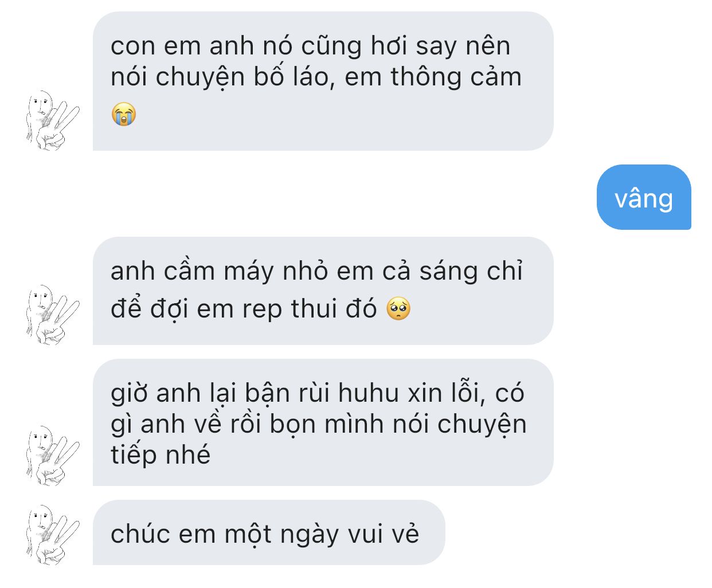Click the line "nói chuyện bố láo, em thông cảm"
712x588 pixels.
[316, 77]
